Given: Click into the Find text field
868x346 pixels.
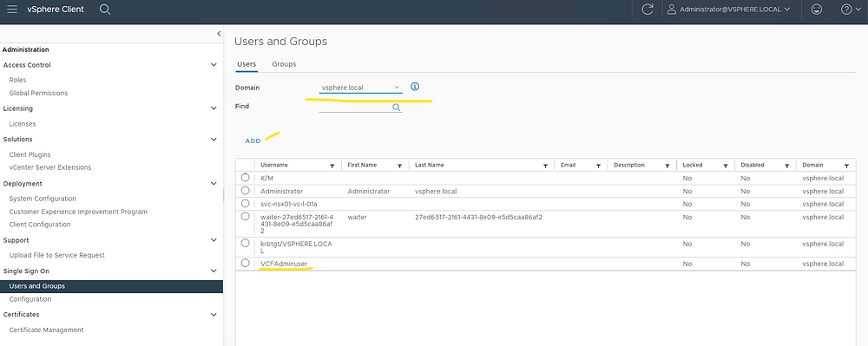Looking at the screenshot, I should (x=355, y=108).
